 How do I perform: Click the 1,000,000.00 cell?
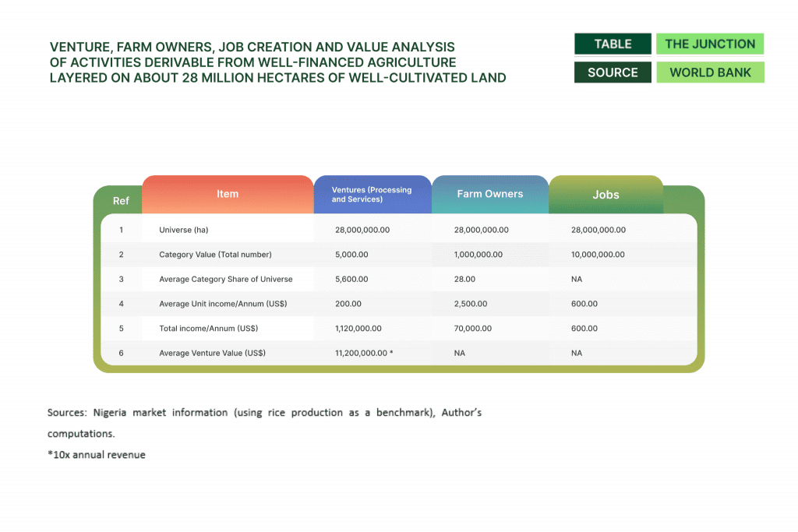(478, 254)
